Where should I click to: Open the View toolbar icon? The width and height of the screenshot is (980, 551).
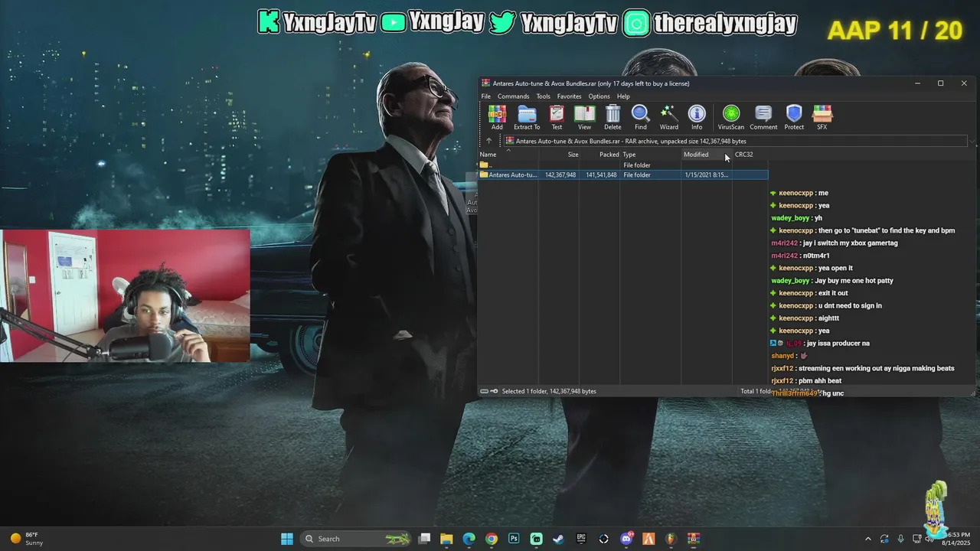584,117
